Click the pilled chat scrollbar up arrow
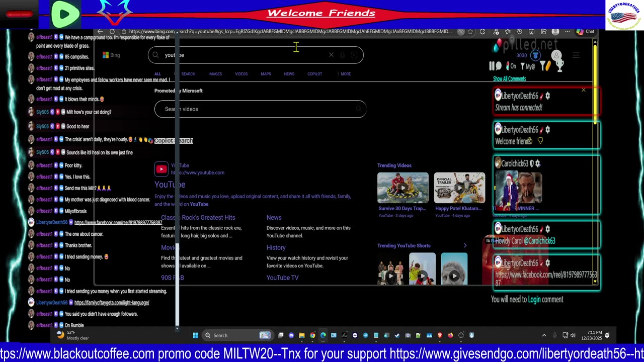The height and width of the screenshot is (362, 644). click(x=595, y=41)
